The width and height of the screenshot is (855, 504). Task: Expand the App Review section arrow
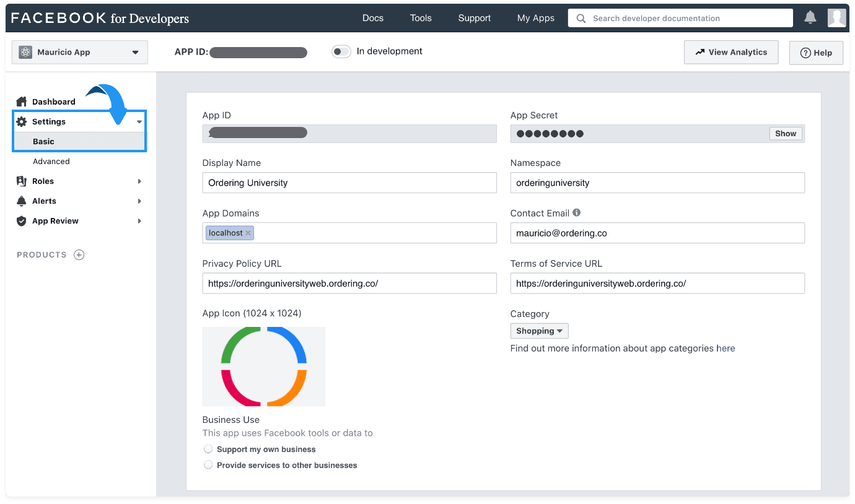point(139,221)
